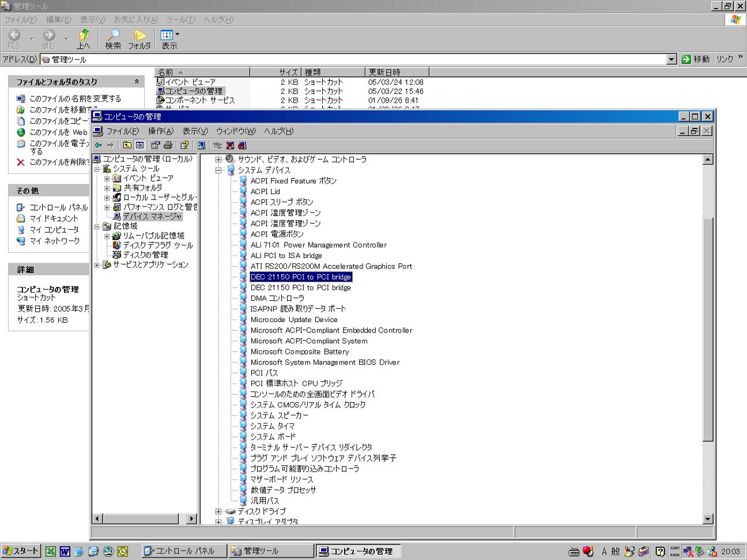Sort by サイズ column header
This screenshot has width=747, height=560.
click(276, 72)
